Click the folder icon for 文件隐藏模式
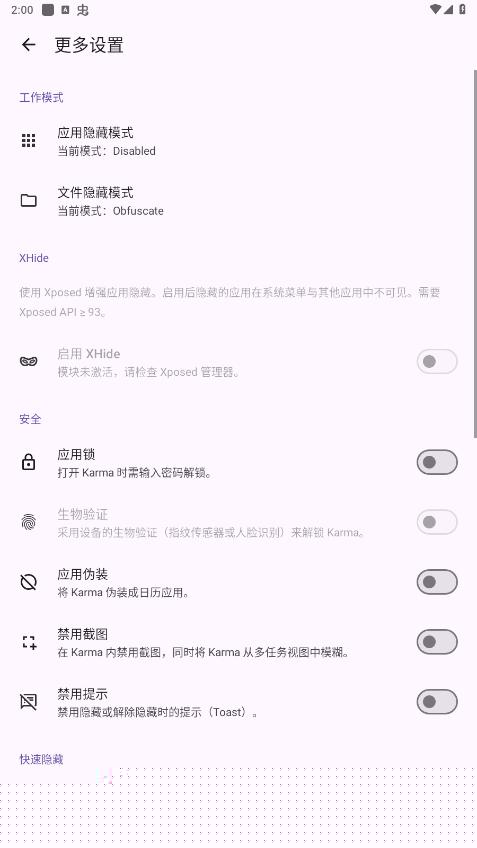The height and width of the screenshot is (848, 477). click(x=29, y=201)
